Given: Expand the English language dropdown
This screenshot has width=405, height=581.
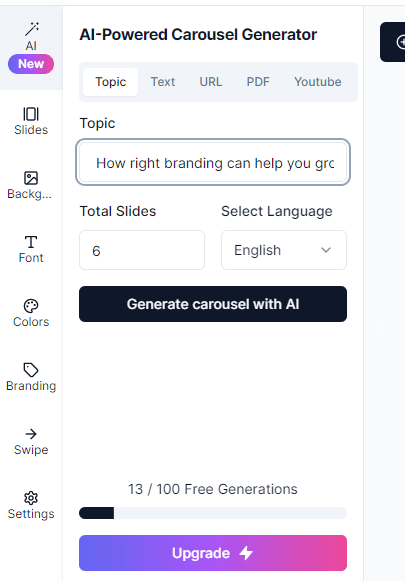Looking at the screenshot, I should click(x=284, y=250).
